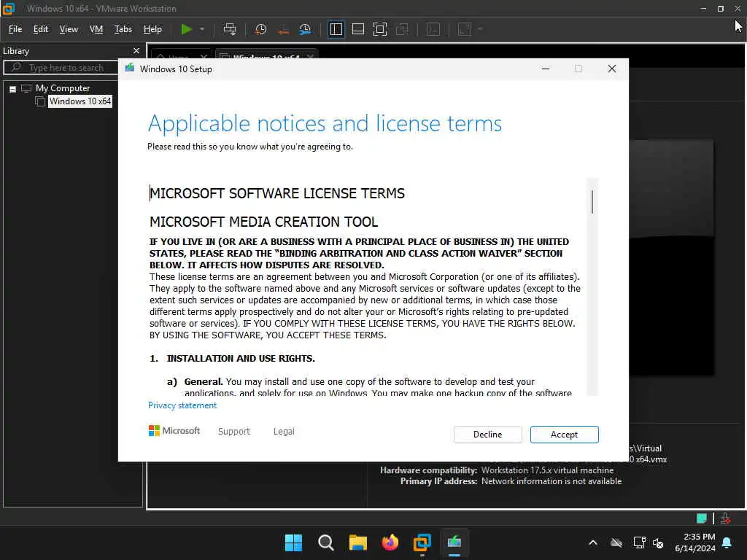Open the Help menu
Image resolution: width=747 pixels, height=560 pixels.
pyautogui.click(x=152, y=29)
